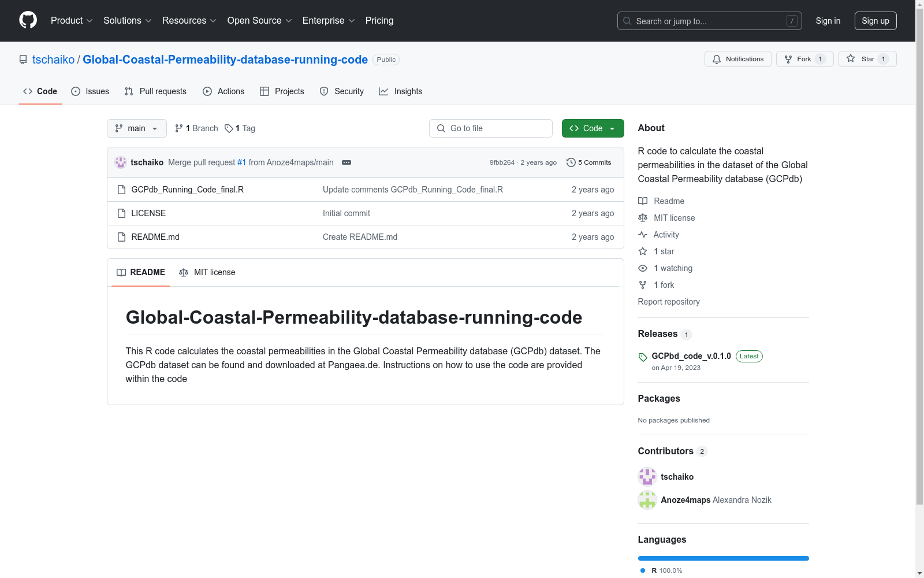Open the Report repository link
The height and width of the screenshot is (578, 924).
coord(669,302)
